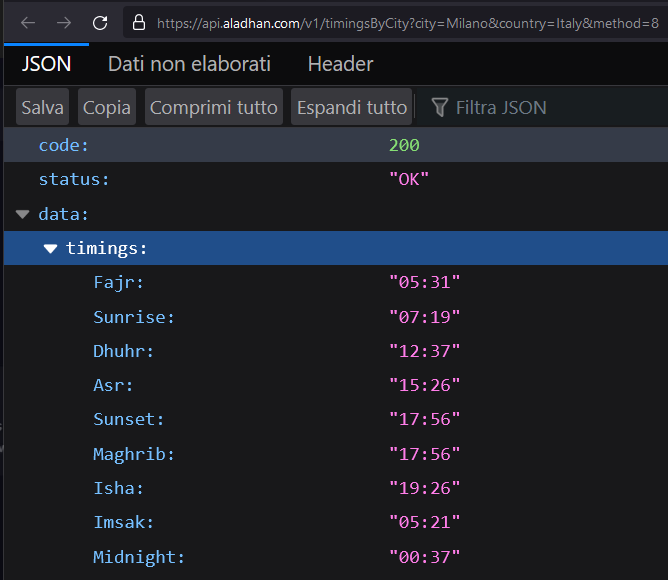Click the Copia button
The image size is (668, 580).
click(107, 107)
